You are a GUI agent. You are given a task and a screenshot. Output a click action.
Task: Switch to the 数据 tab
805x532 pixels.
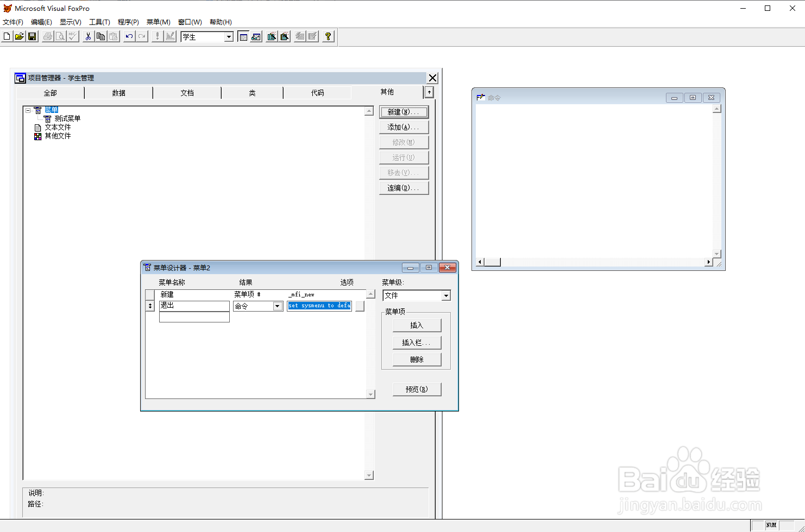click(x=119, y=93)
